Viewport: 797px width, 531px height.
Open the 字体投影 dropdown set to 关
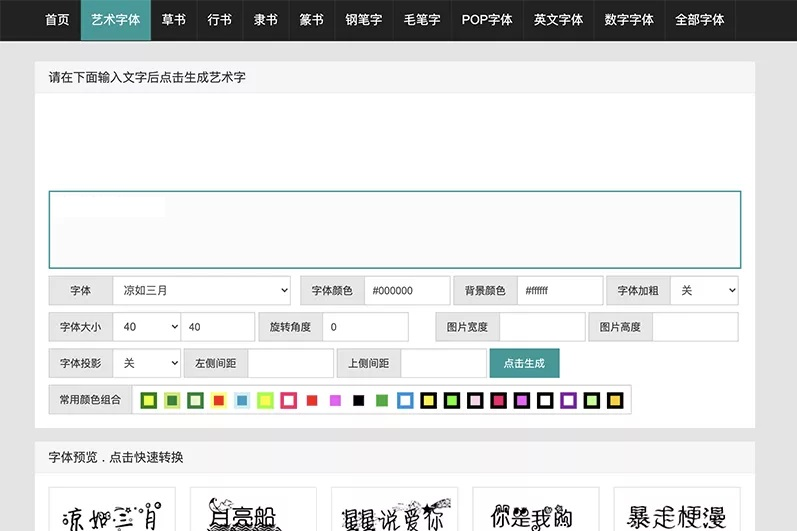pos(146,363)
